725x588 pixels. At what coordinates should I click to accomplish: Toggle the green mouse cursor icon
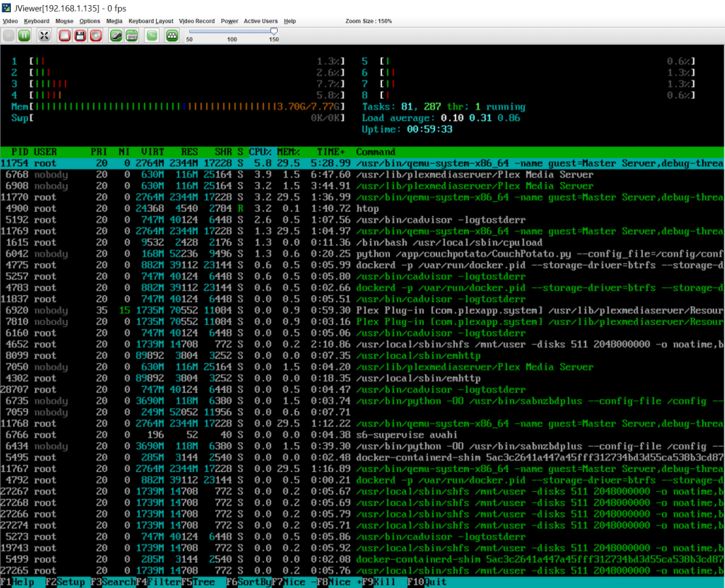click(116, 36)
